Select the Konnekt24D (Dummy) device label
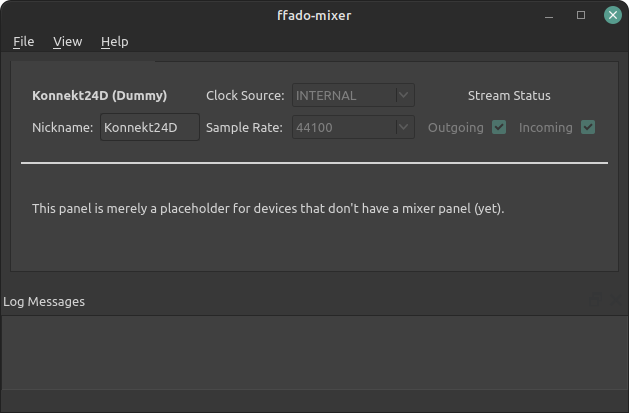 coord(99,96)
